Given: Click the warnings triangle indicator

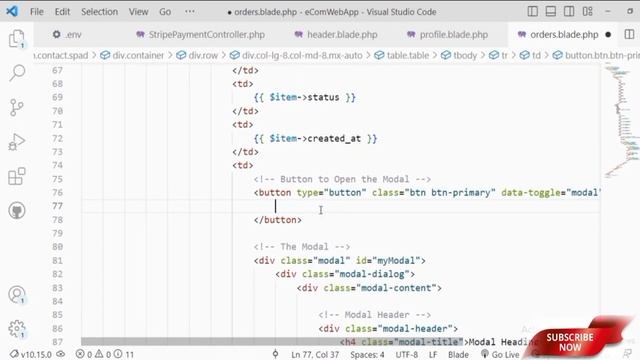Looking at the screenshot, I should (99, 354).
